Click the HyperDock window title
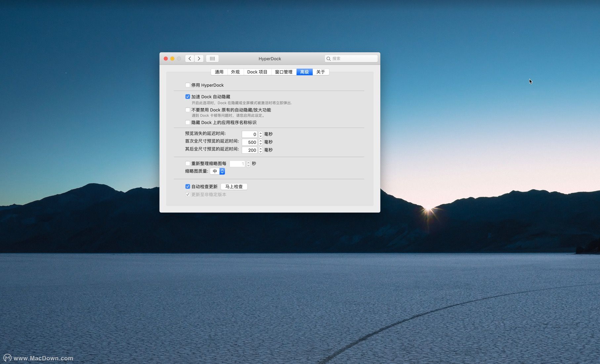 (270, 59)
